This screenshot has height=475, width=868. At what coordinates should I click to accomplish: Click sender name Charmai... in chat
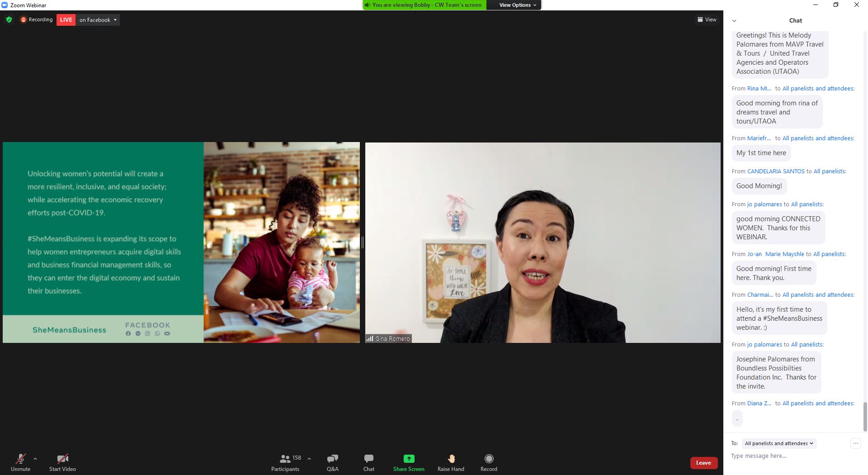point(760,294)
